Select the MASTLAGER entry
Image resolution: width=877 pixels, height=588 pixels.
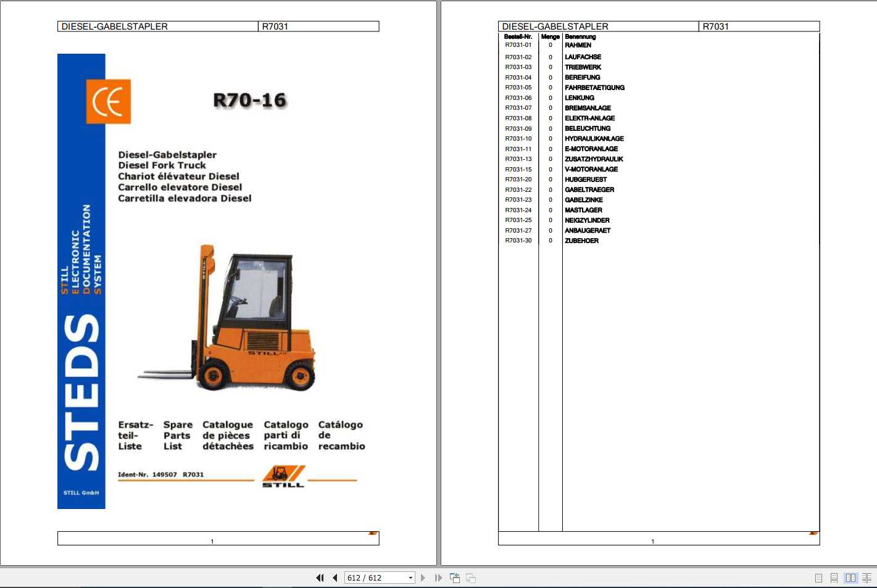pos(583,210)
